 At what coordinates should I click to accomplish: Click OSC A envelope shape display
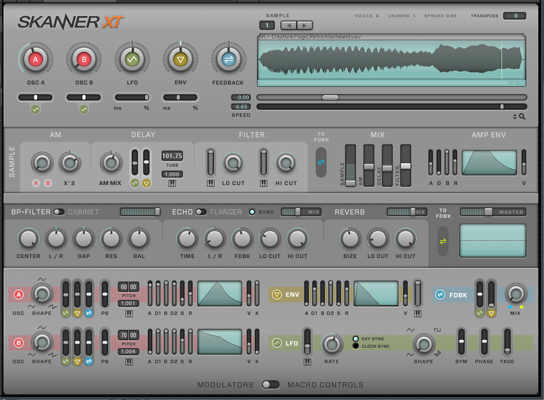point(220,293)
